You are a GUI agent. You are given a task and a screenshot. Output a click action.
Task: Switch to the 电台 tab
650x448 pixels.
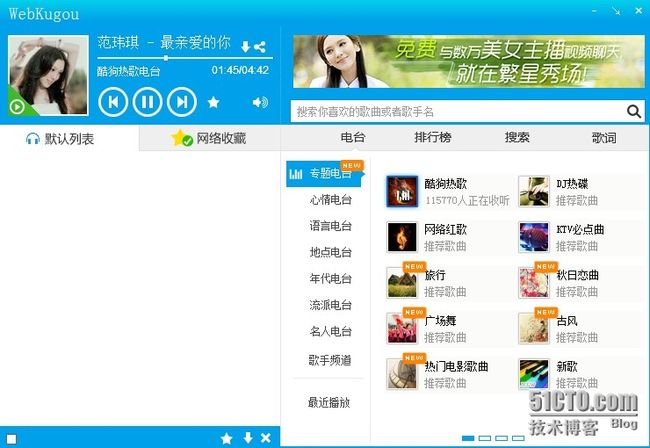coord(353,137)
